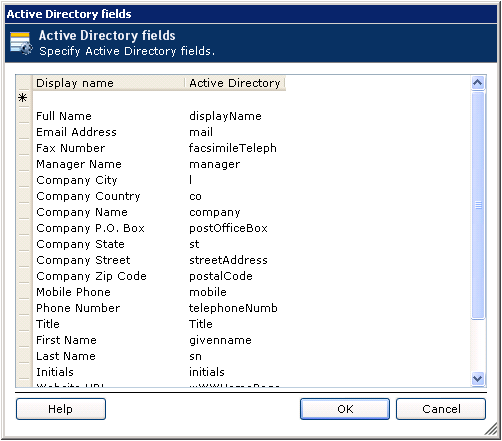Click the Active Directory column header
Image resolution: width=502 pixels, height=441 pixels.
[x=235, y=83]
